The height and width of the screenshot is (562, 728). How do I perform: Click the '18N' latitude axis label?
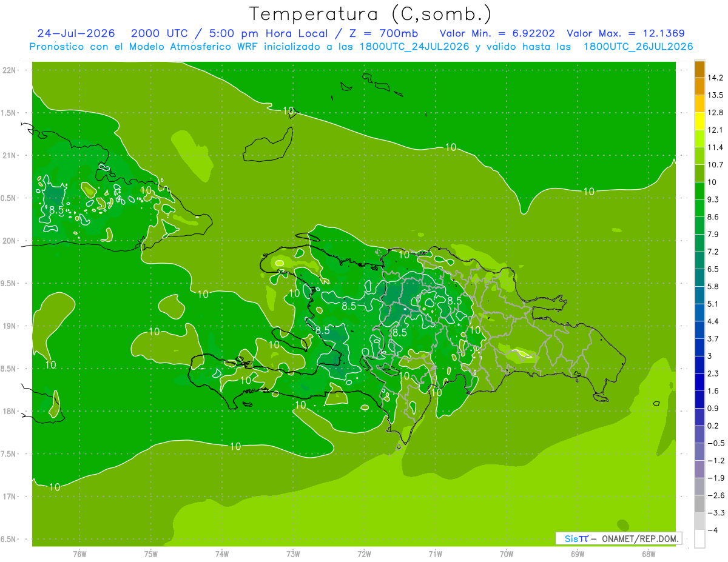point(10,412)
